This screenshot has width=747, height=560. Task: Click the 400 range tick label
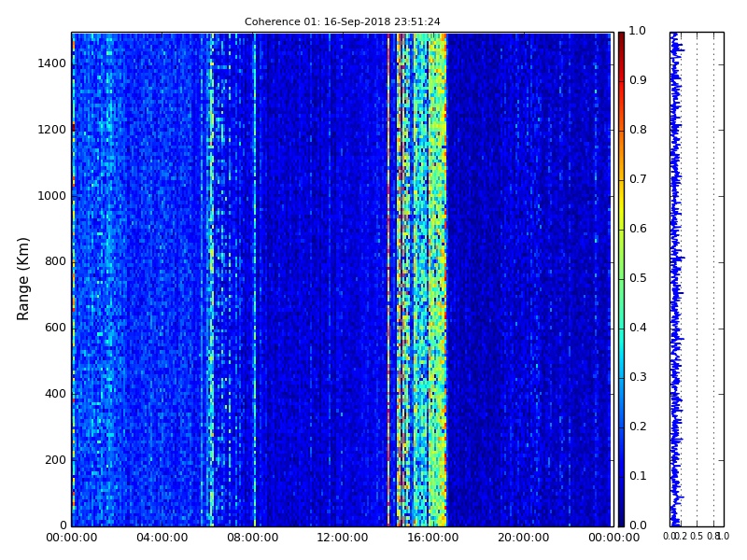point(55,394)
